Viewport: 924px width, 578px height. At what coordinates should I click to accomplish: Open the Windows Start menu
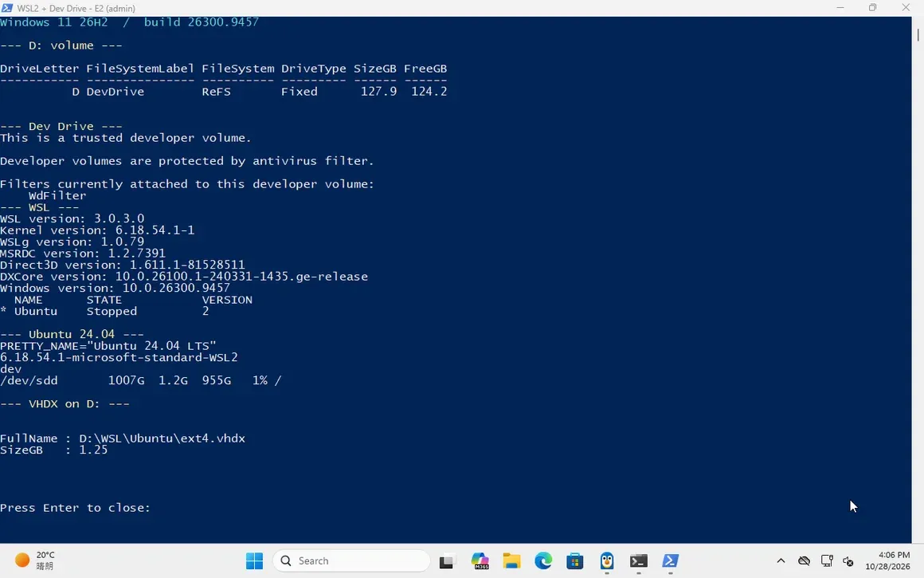pyautogui.click(x=255, y=560)
